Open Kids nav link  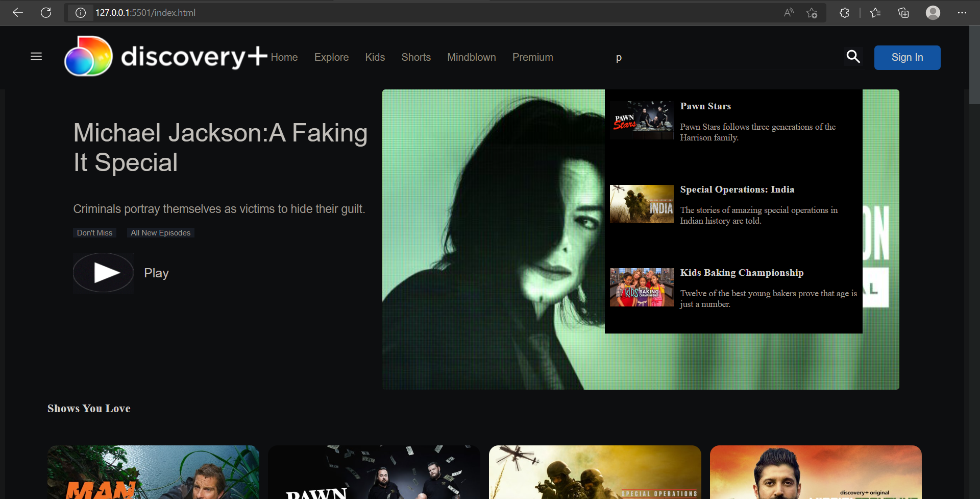(x=375, y=57)
